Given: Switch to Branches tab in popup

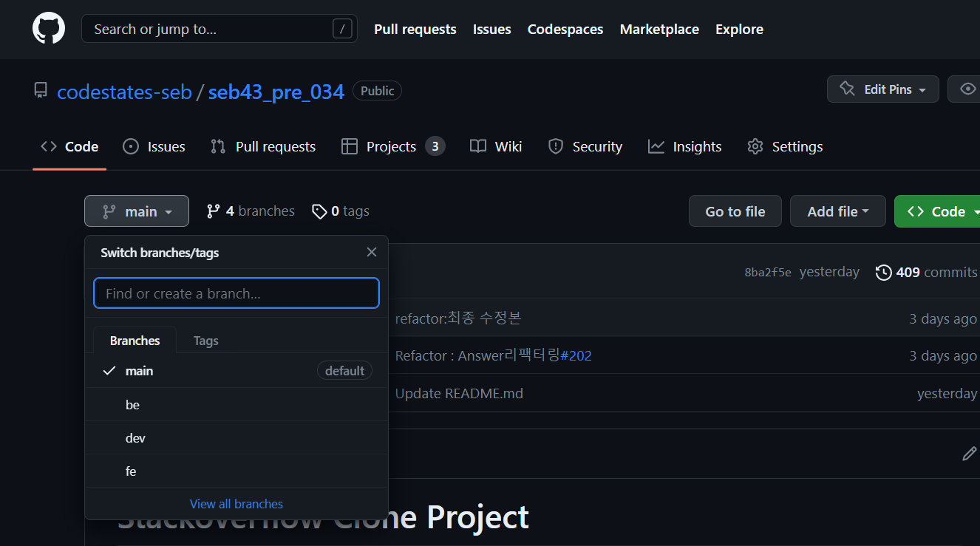Looking at the screenshot, I should pos(135,341).
